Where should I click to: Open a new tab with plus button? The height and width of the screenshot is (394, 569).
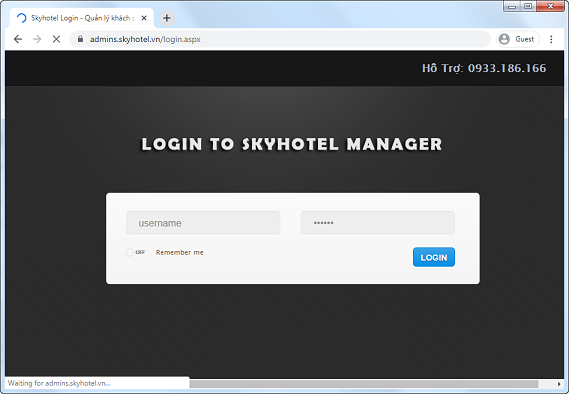(x=167, y=18)
